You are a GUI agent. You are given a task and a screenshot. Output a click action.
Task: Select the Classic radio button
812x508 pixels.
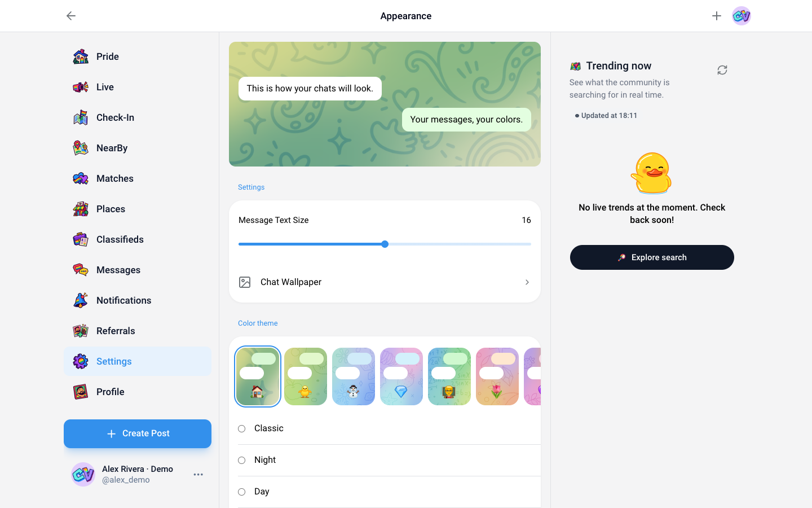point(241,429)
